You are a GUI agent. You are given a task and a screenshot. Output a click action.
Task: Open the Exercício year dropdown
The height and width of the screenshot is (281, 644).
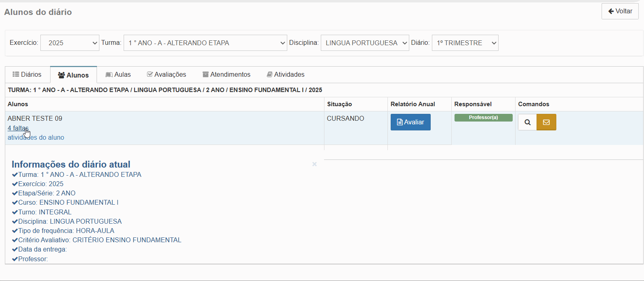pyautogui.click(x=70, y=43)
